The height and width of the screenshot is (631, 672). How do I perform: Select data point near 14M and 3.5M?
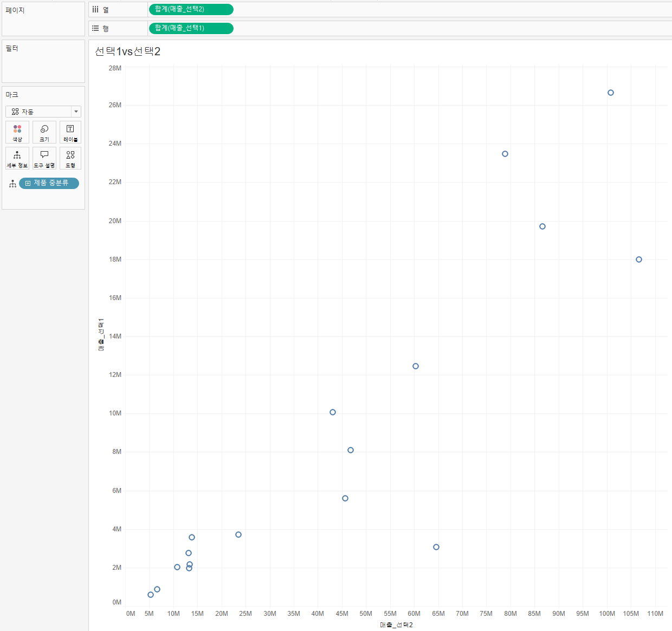click(192, 537)
